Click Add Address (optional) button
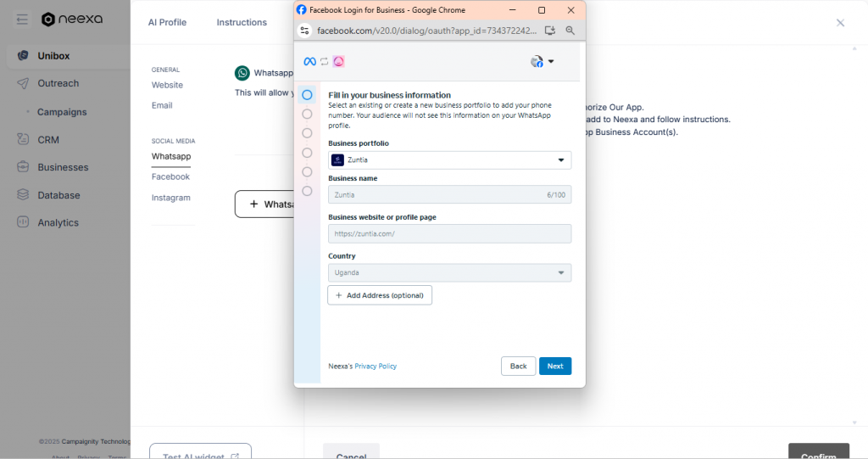Viewport: 868px width, 459px height. tap(380, 295)
